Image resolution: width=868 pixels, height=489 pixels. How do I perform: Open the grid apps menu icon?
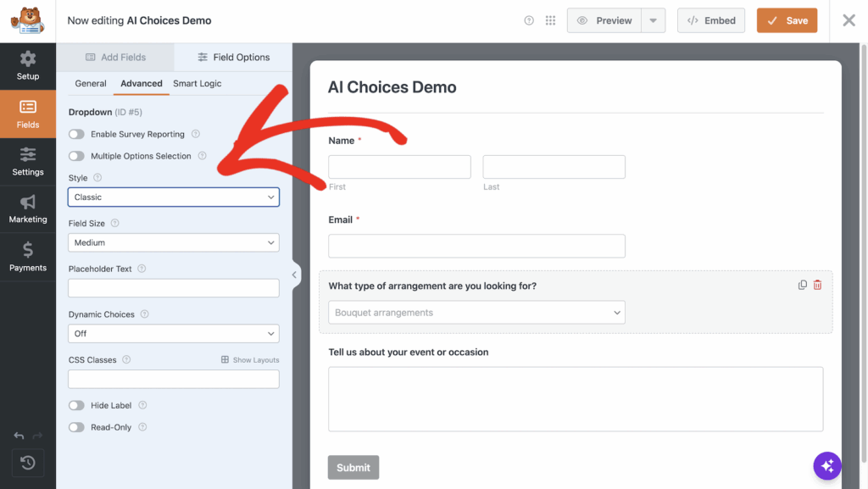[550, 20]
